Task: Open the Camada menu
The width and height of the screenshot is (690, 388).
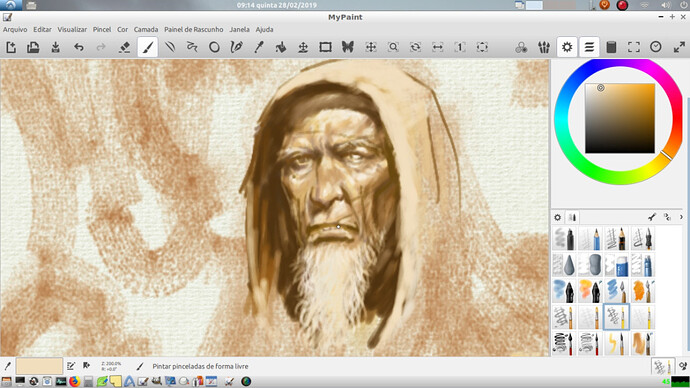Action: pyautogui.click(x=146, y=29)
